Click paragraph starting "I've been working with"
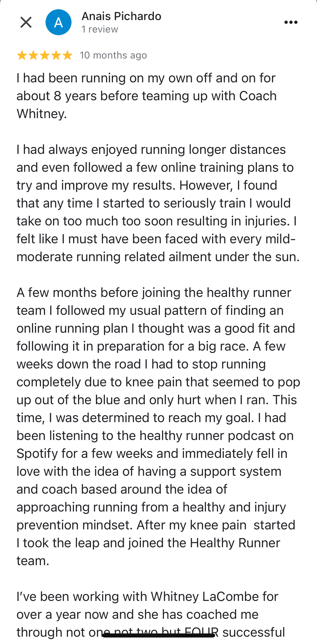 (146, 614)
